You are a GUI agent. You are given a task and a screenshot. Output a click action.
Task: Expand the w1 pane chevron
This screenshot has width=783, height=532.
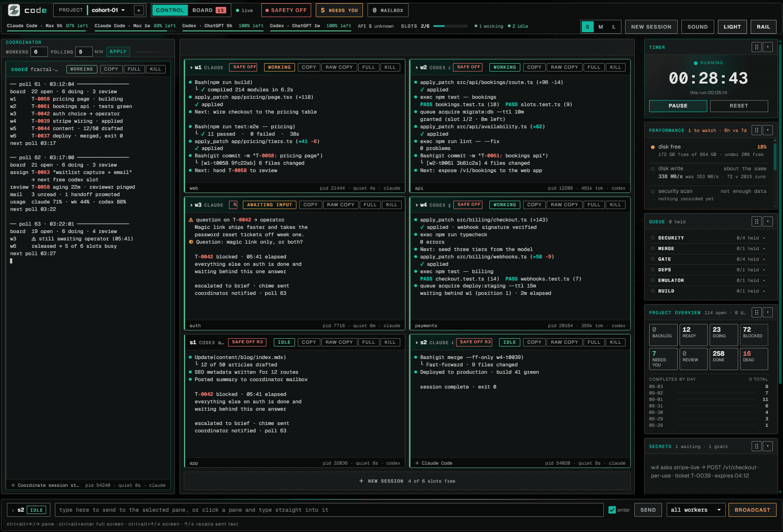(191, 67)
